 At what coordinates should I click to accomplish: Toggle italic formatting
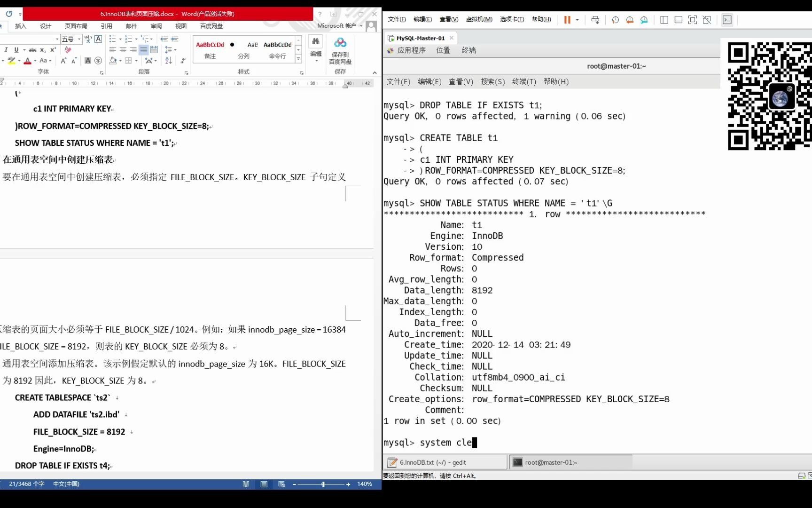click(6, 49)
